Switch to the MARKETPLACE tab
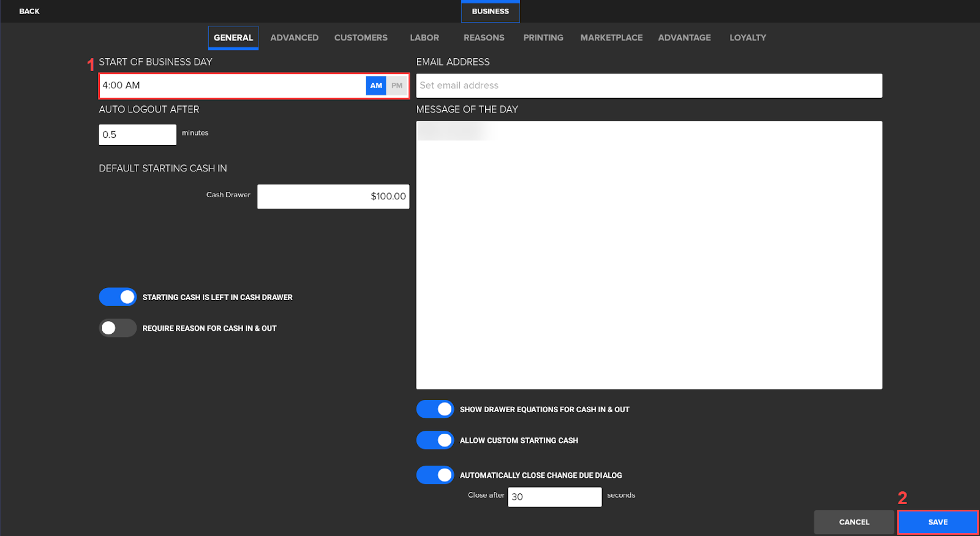The height and width of the screenshot is (536, 980). (611, 37)
